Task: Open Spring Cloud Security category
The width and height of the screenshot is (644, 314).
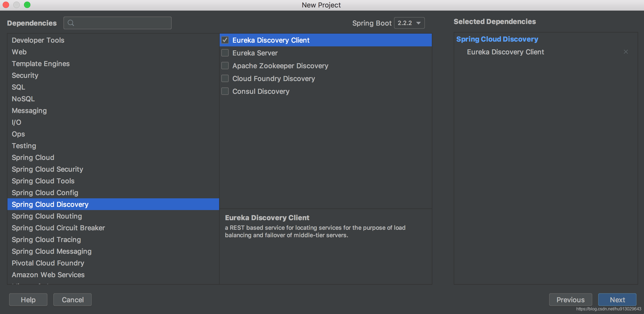Action: click(113, 169)
